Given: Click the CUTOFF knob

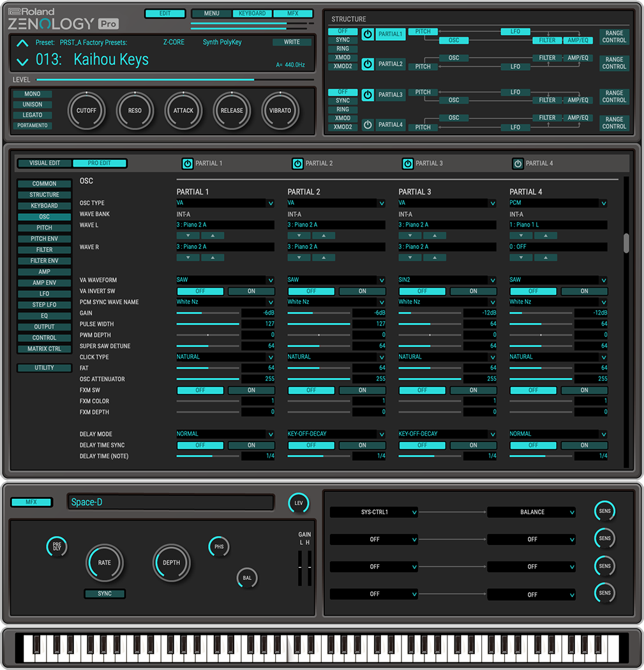Looking at the screenshot, I should [x=86, y=110].
